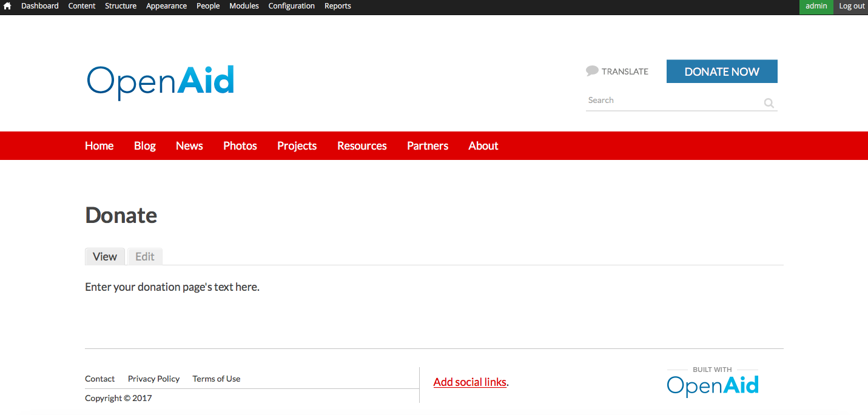Click the Built with OpenAid footer logo
Viewport: 868px width, 415px height.
click(x=713, y=382)
